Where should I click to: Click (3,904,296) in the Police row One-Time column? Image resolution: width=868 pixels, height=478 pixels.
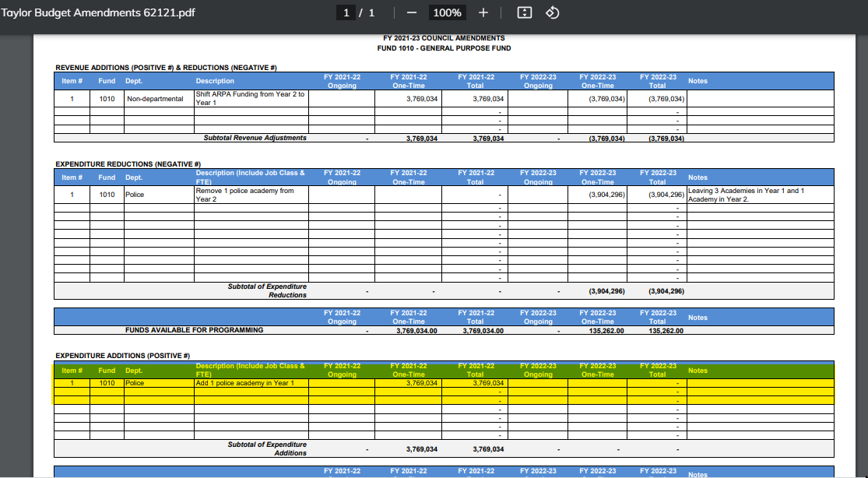click(606, 195)
